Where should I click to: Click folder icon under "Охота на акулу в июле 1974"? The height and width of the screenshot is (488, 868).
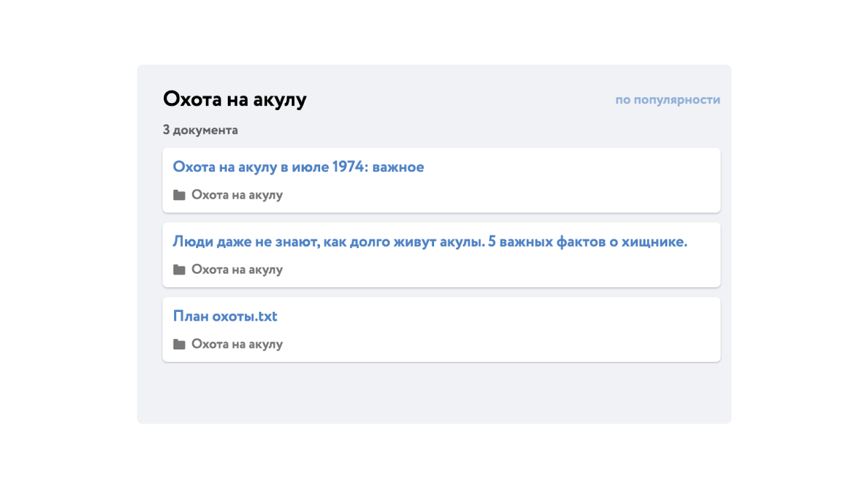[179, 195]
